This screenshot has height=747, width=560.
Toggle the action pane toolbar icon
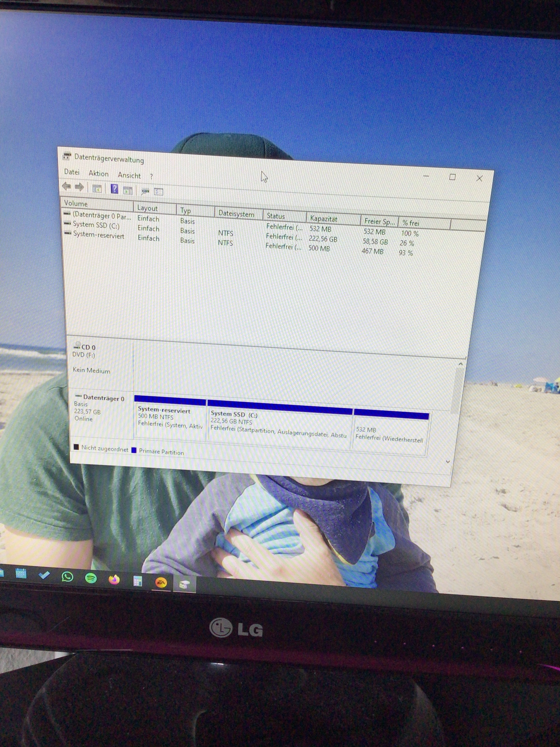(128, 190)
